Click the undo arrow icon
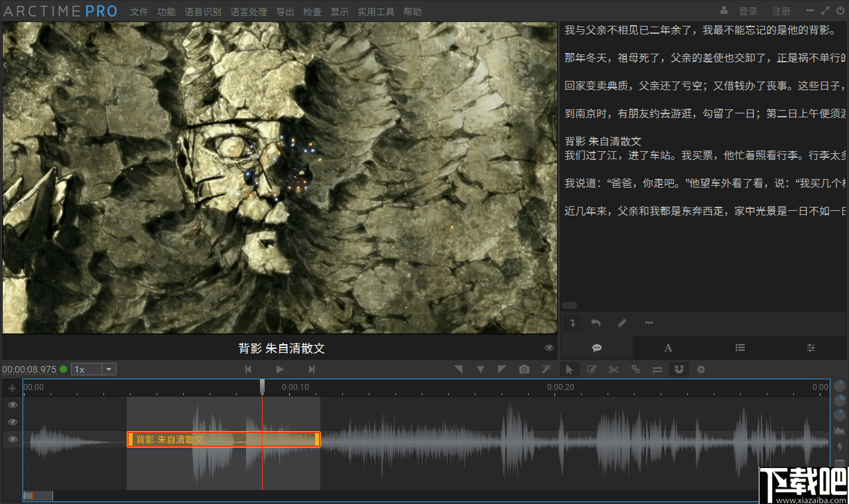 coord(596,323)
